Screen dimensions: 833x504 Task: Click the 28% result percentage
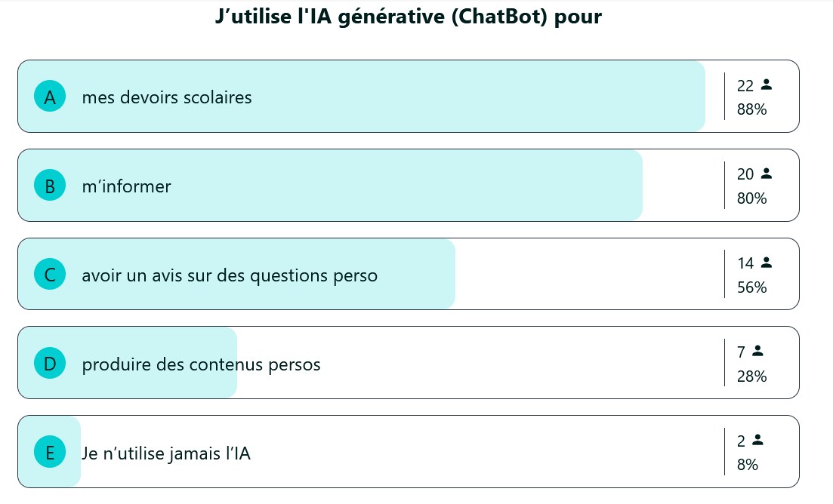(x=751, y=376)
